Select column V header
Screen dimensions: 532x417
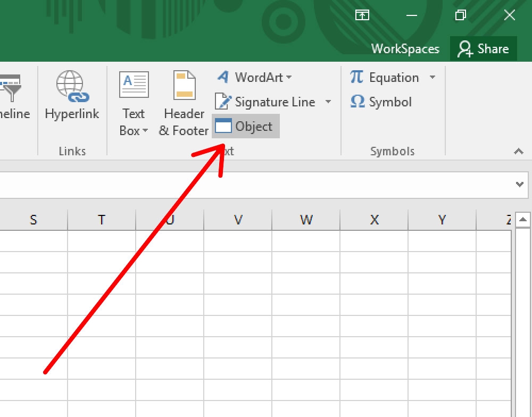pos(238,220)
